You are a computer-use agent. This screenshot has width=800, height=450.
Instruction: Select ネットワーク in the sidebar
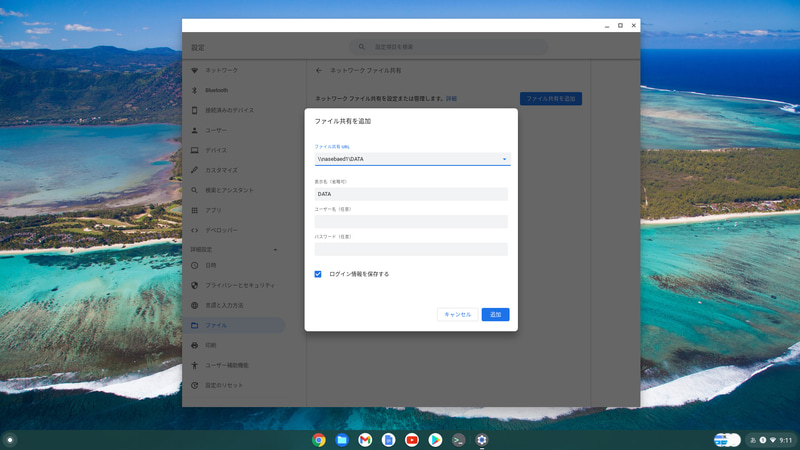221,70
